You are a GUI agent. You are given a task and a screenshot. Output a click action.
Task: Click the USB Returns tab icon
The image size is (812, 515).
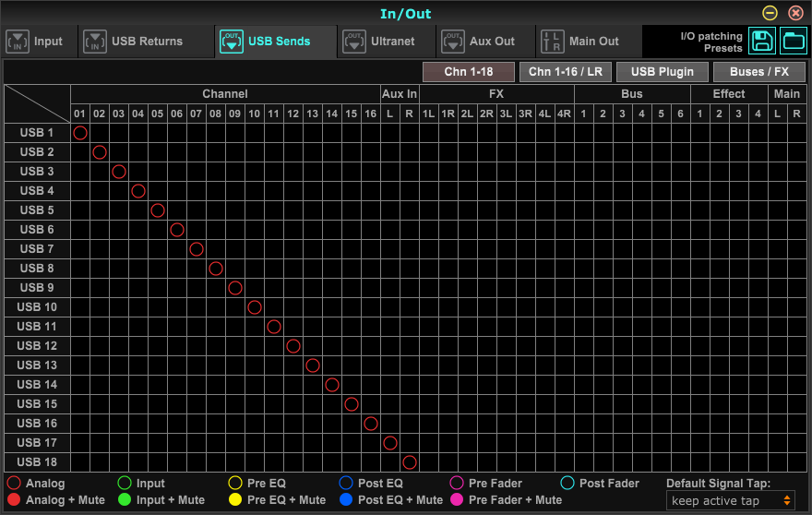(x=95, y=42)
